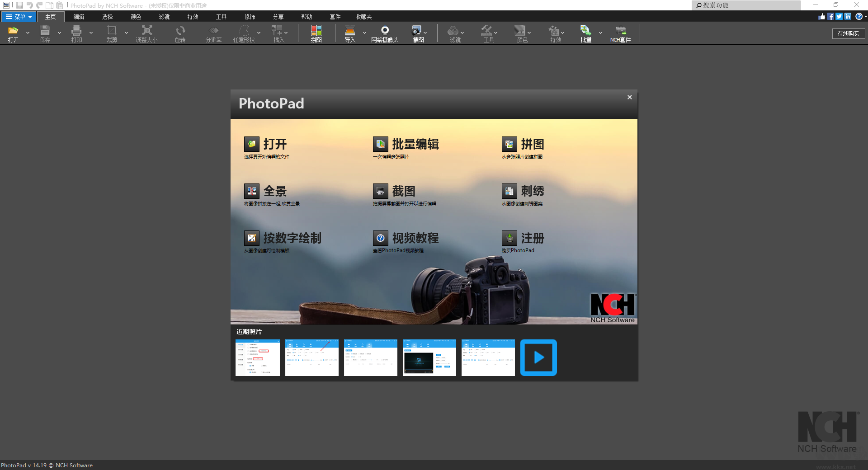Screen dimensions: 868x470
Task: Expand the 打开 (Open) dropdown arrow
Action: pos(28,33)
